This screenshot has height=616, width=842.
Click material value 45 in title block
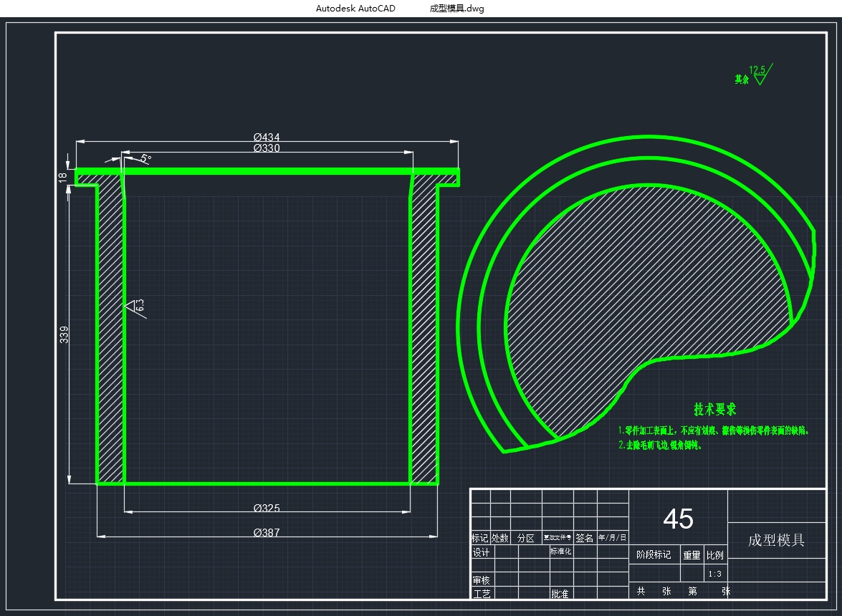click(678, 519)
